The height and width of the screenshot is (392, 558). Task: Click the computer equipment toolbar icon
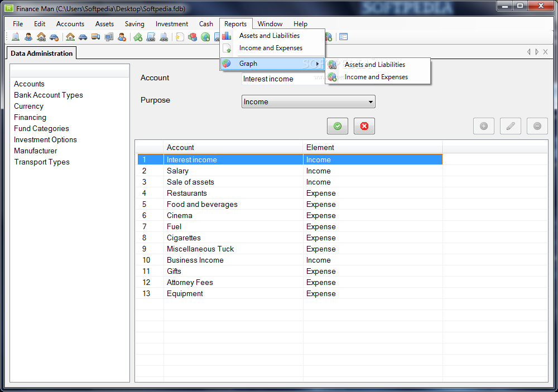109,37
